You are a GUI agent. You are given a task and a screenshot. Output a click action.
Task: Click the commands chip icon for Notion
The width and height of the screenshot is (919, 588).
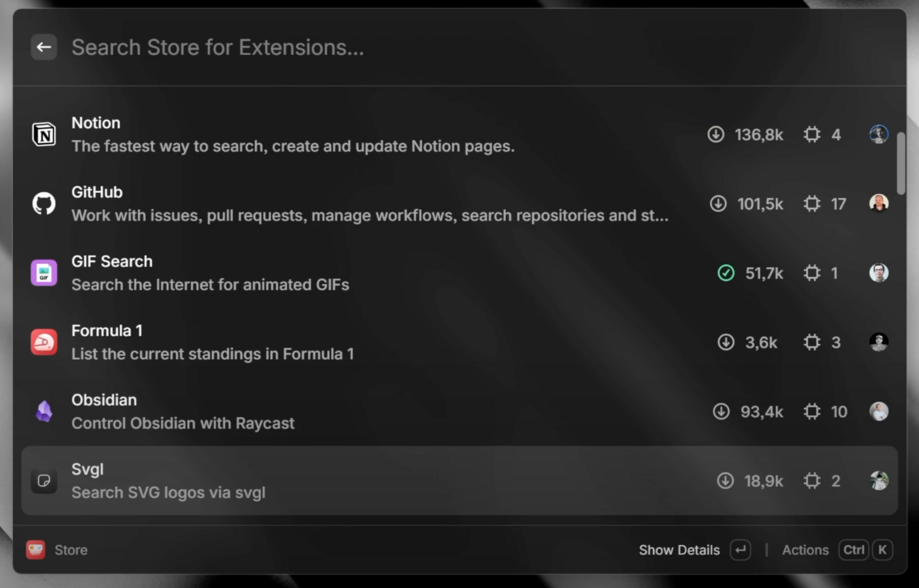point(812,135)
